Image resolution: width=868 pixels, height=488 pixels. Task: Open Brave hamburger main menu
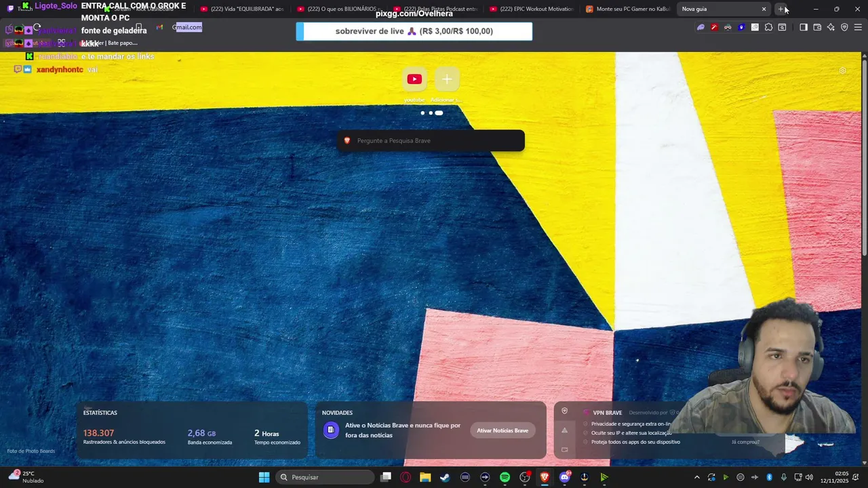pos(858,27)
